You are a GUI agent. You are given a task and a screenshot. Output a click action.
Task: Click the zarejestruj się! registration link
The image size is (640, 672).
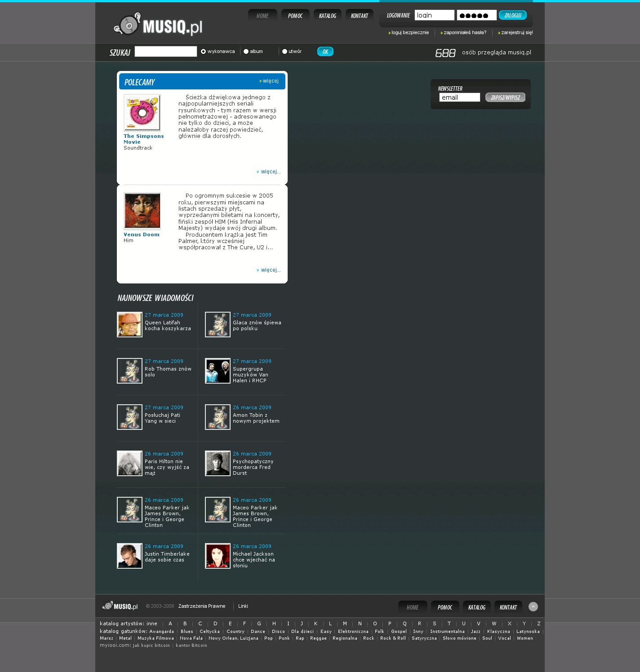(516, 32)
